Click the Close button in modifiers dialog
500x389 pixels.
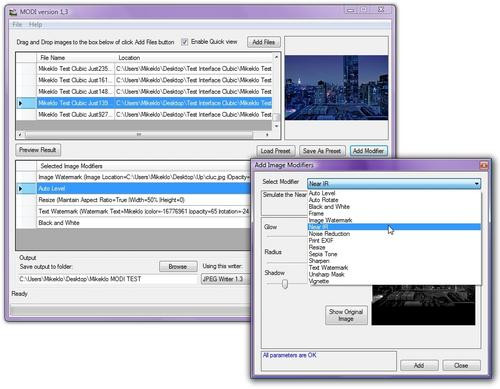(x=461, y=366)
